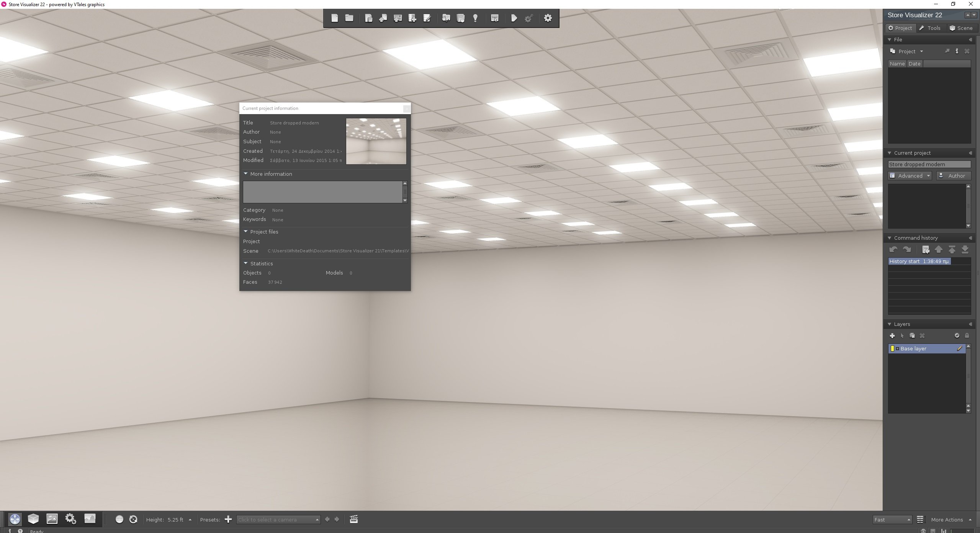Click the Save project icon
The width and height of the screenshot is (980, 533).
coord(383,18)
